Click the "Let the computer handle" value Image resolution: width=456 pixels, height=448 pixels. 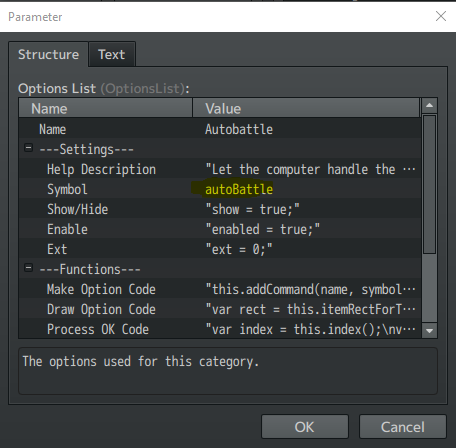(x=310, y=169)
